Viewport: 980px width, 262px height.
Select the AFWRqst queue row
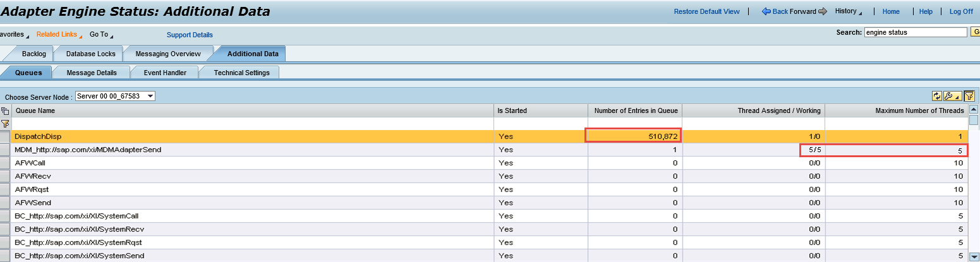483,189
